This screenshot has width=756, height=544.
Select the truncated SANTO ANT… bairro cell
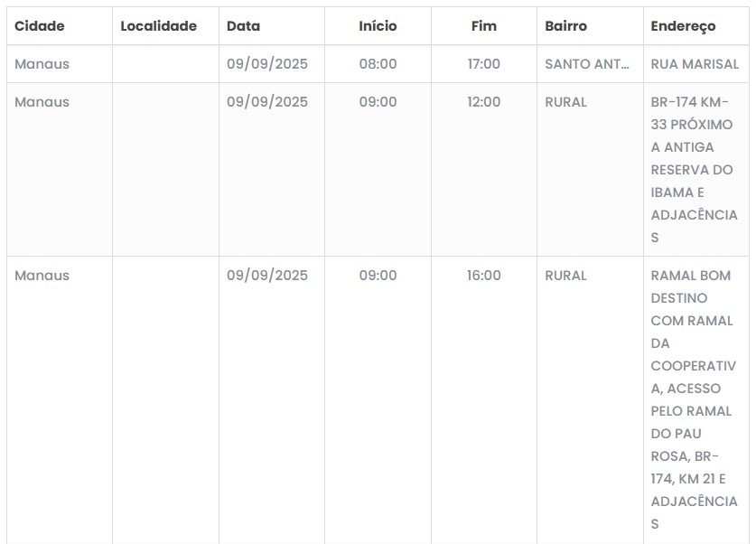(x=587, y=64)
